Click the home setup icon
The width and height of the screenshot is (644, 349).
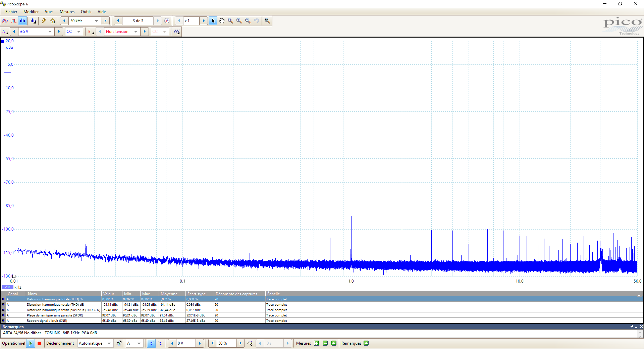pos(53,21)
